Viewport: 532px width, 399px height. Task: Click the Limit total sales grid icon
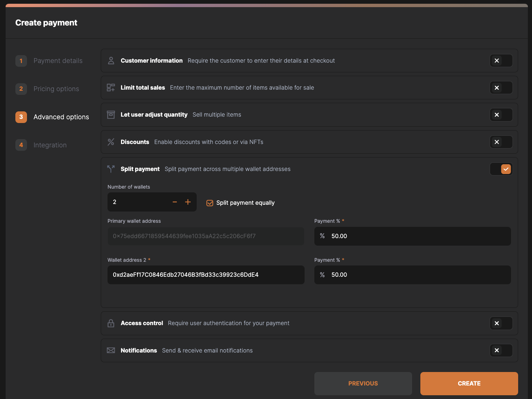(111, 88)
